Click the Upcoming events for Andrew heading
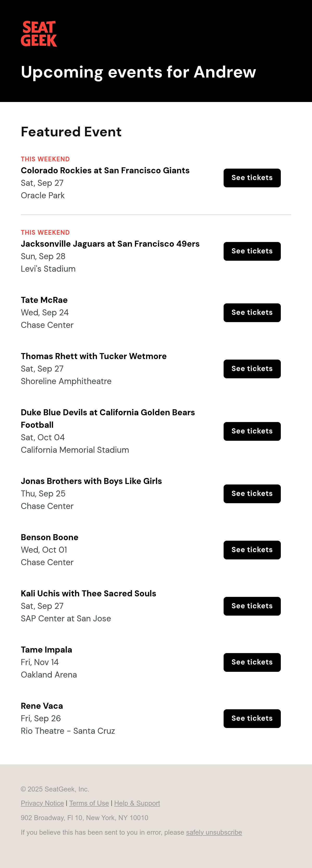This screenshot has width=312, height=868. 138,72
